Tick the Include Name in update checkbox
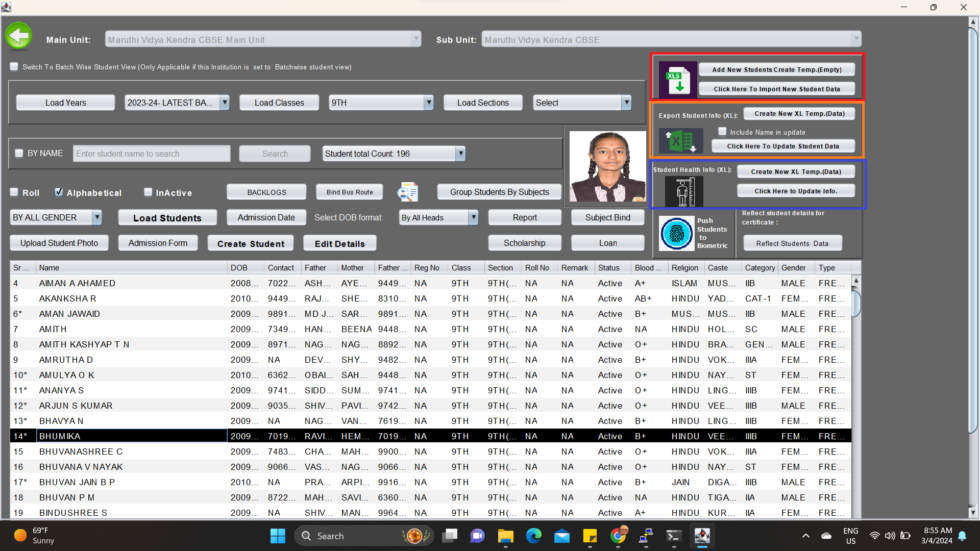 (x=722, y=132)
